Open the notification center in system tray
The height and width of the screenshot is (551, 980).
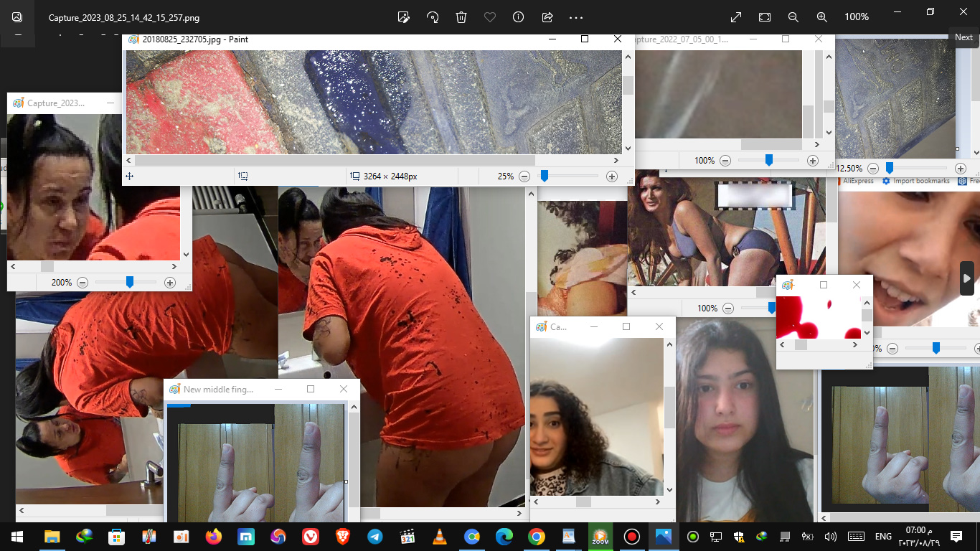[x=956, y=537]
